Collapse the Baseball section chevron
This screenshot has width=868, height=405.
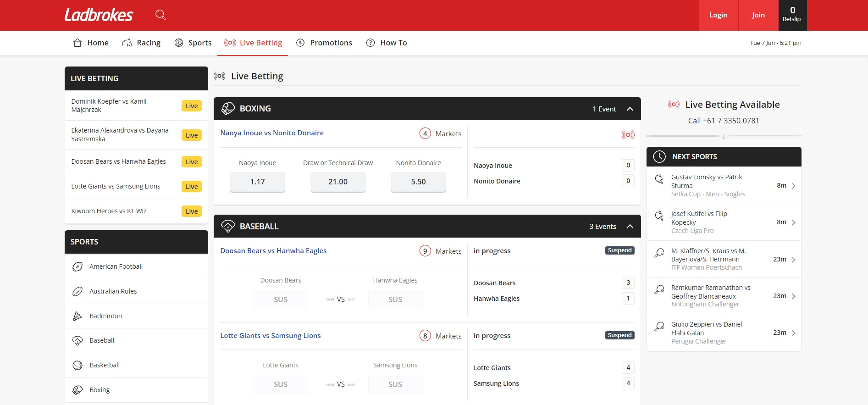pos(630,226)
